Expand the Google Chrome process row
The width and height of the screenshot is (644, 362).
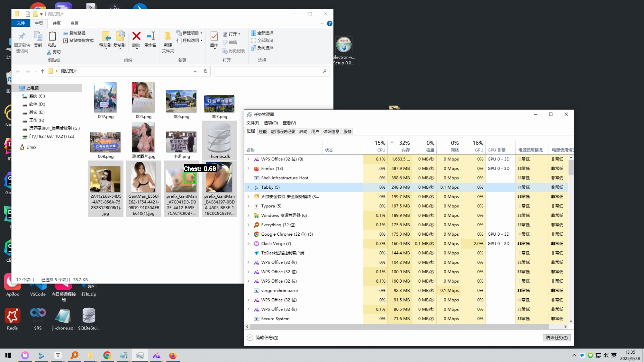[x=248, y=234]
